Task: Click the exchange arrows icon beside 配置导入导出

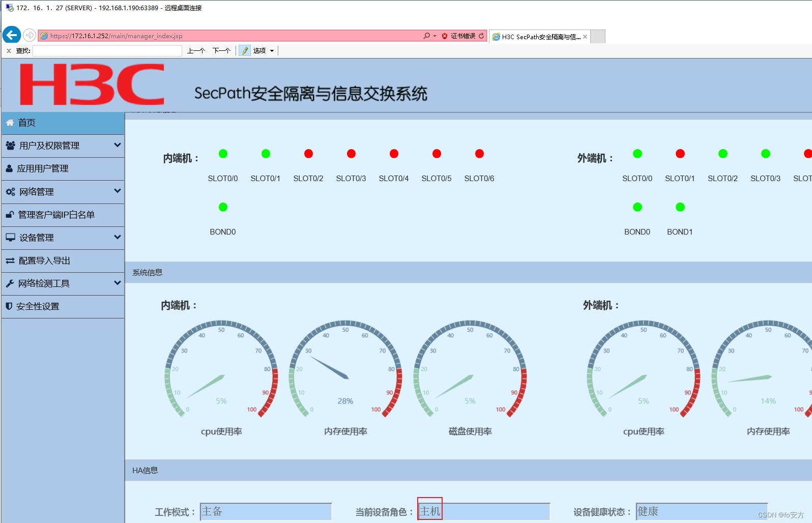Action: coord(10,260)
